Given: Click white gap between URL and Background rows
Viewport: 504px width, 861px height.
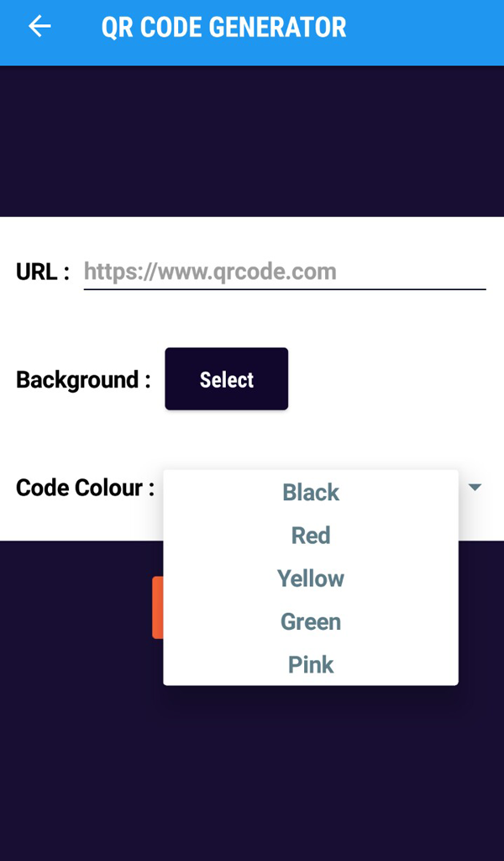Looking at the screenshot, I should [252, 320].
